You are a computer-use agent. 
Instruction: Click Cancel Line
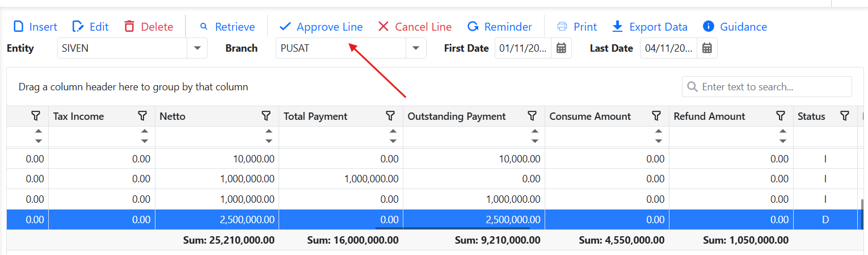(x=415, y=27)
